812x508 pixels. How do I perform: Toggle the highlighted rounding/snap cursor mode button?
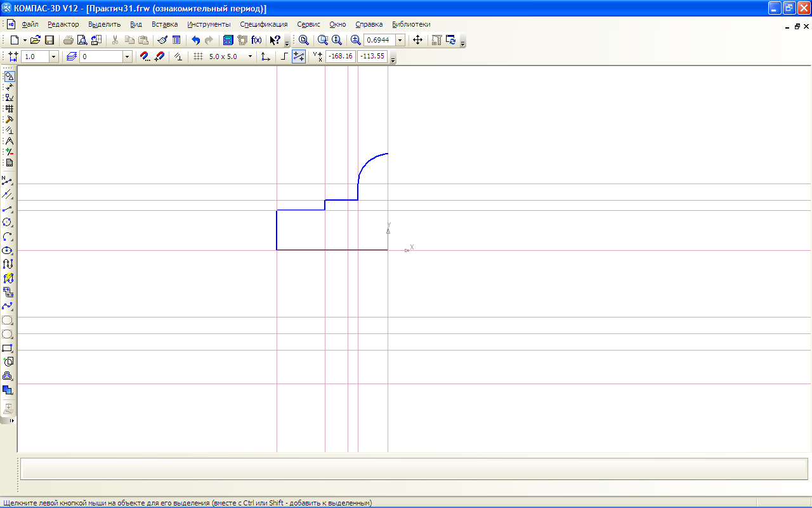coord(299,57)
